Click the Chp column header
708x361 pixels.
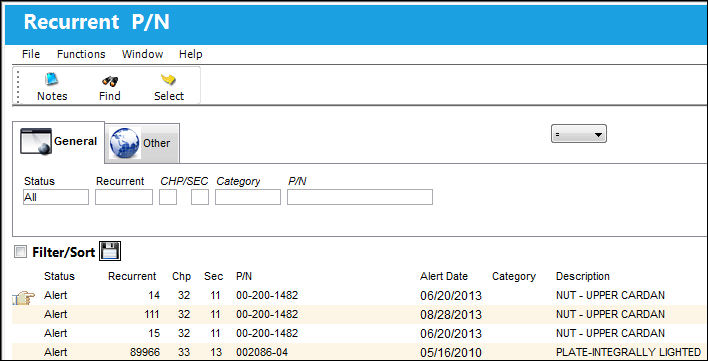coord(182,276)
